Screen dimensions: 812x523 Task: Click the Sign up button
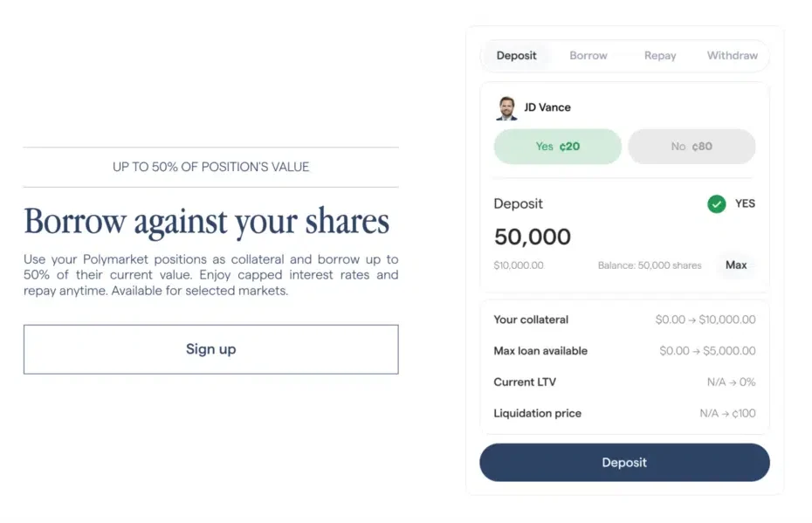click(210, 349)
